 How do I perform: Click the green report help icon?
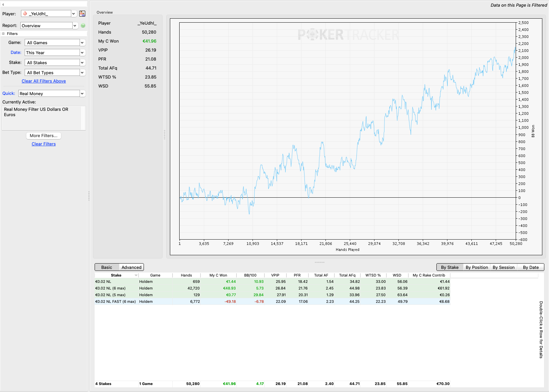[x=83, y=26]
